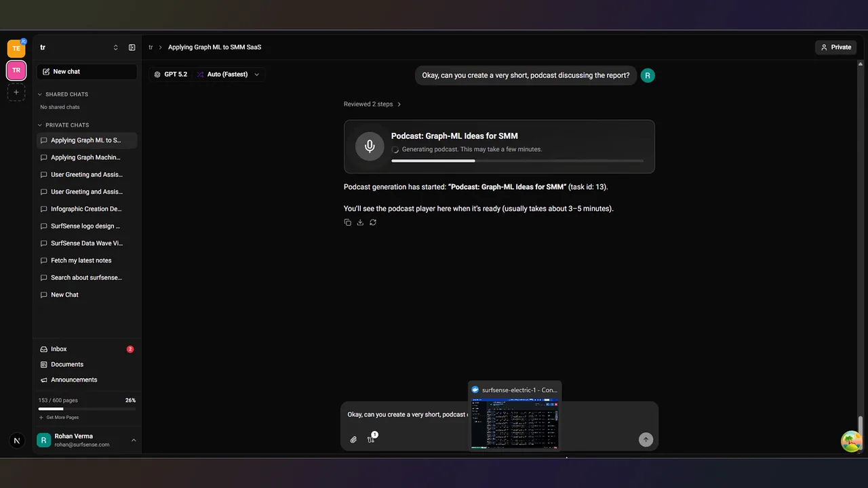Copy the assistant response

[347, 222]
